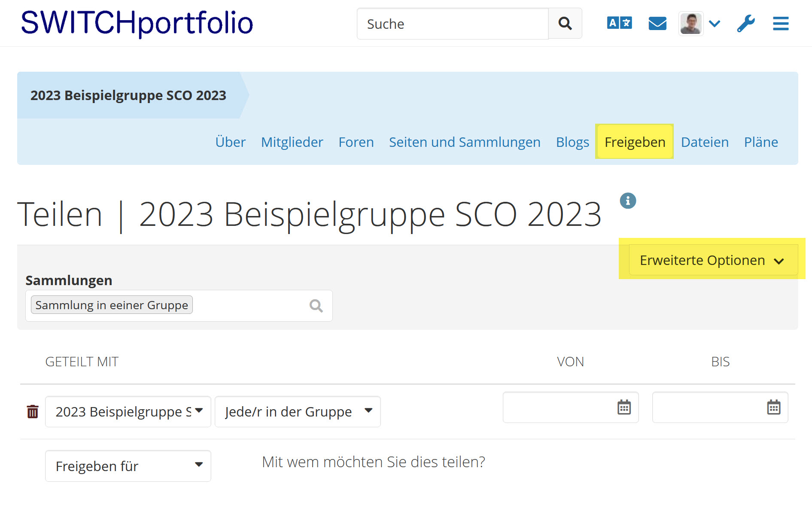This screenshot has width=812, height=511.
Task: Open the 'Freigeben für' dropdown
Action: 128,466
